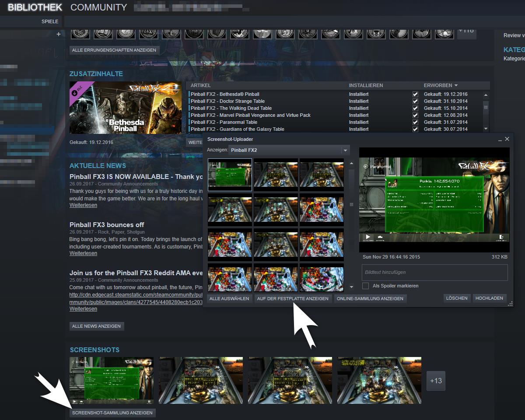Toggle Marvel Pinball Vengeance and Virtue checkbox
The height and width of the screenshot is (420, 525).
[x=415, y=115]
